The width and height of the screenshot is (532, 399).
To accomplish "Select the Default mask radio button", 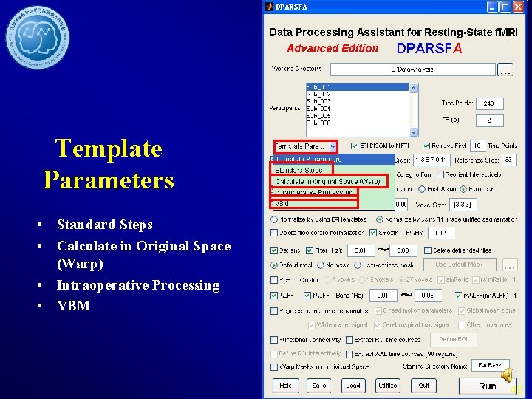I will (x=274, y=265).
